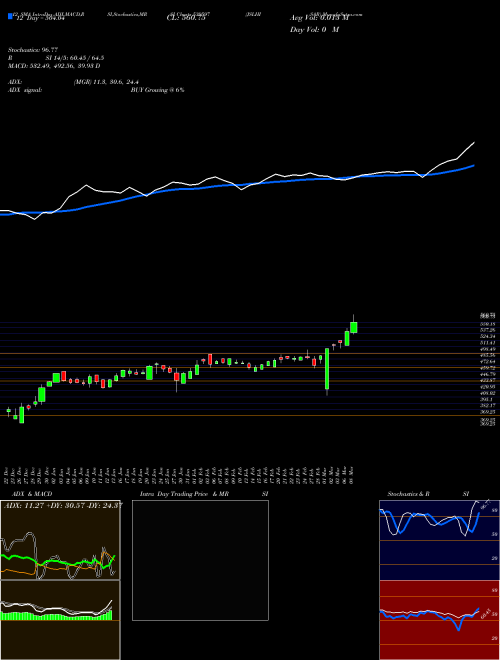The image size is (500, 660).
Task: Click the 'Stochastics & R' panel title
Action: click(410, 494)
